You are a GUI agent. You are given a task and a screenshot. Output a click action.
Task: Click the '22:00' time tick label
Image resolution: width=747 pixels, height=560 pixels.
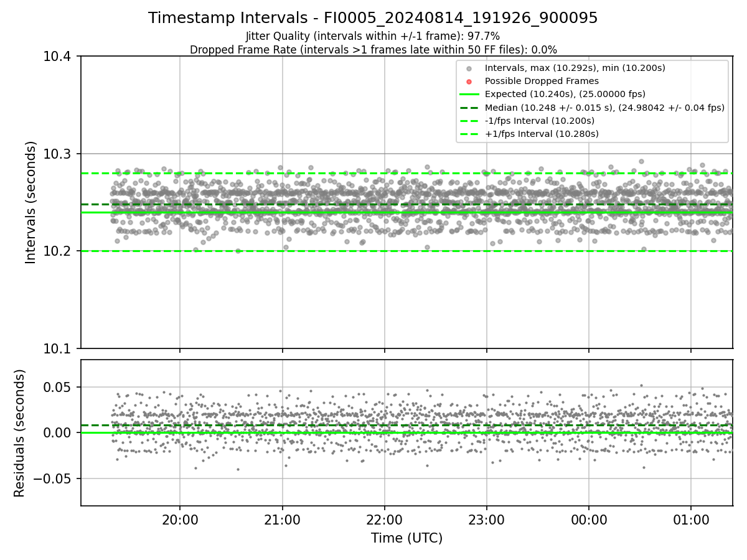pos(384,519)
